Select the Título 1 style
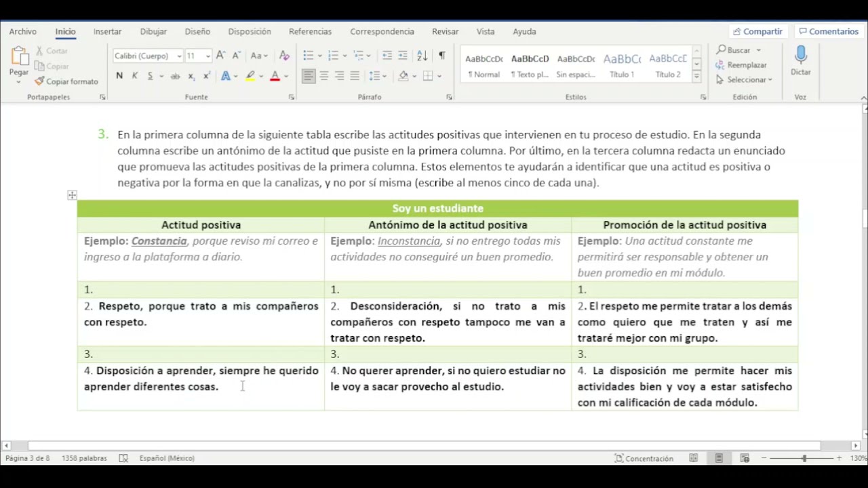This screenshot has width=868, height=488. pos(622,66)
